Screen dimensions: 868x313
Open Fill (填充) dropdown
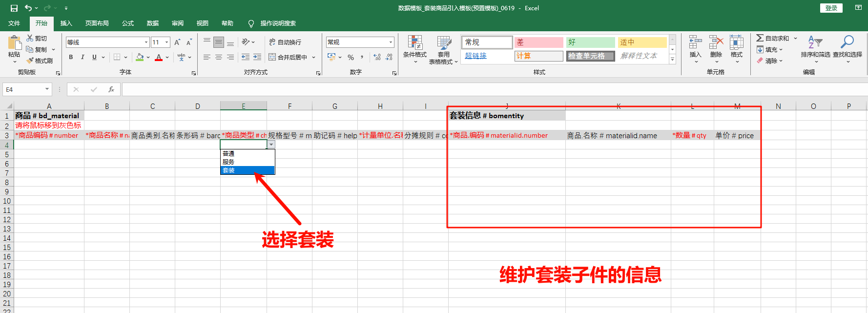tap(770, 49)
